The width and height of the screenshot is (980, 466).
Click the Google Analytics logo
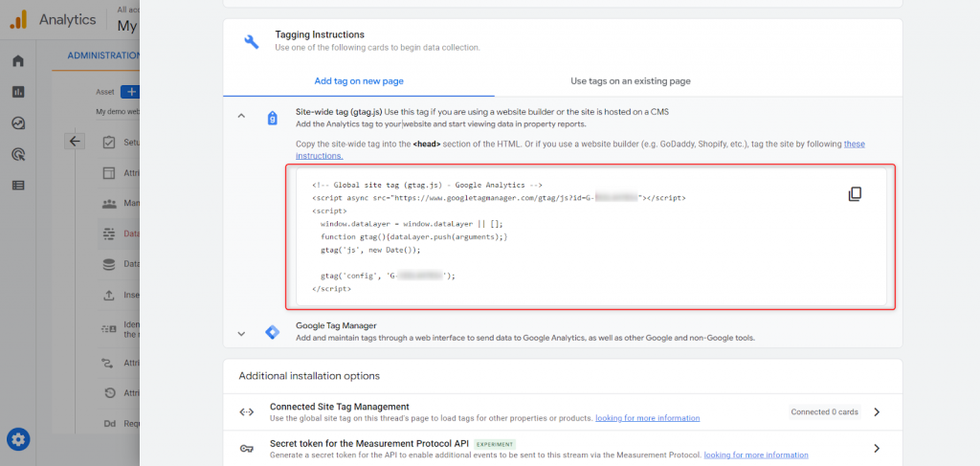[18, 20]
